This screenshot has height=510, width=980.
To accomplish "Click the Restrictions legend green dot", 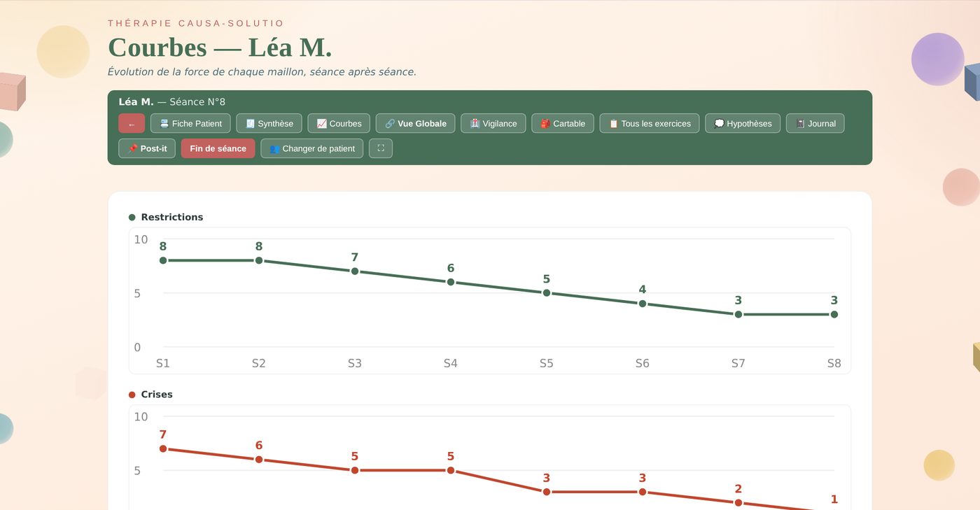I will pyautogui.click(x=132, y=218).
